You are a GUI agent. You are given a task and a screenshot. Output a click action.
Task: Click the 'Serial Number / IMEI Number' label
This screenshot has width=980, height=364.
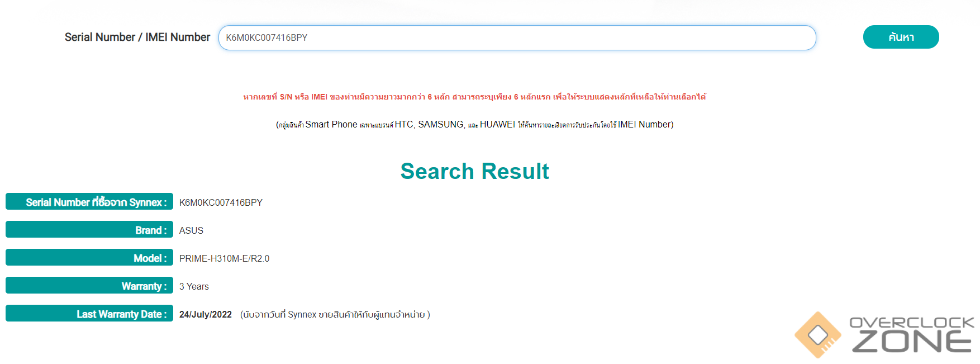(137, 37)
